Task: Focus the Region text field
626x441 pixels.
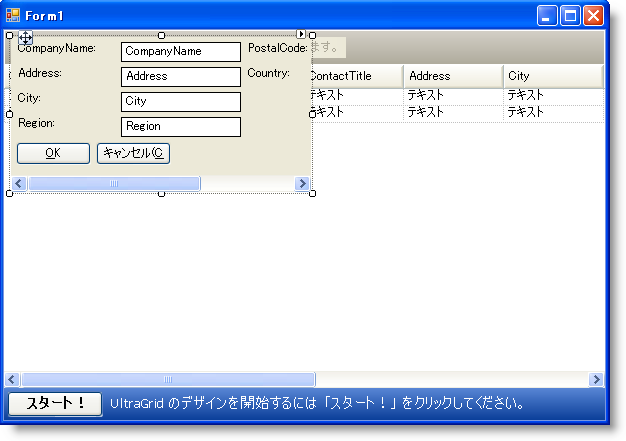Action: pyautogui.click(x=180, y=127)
